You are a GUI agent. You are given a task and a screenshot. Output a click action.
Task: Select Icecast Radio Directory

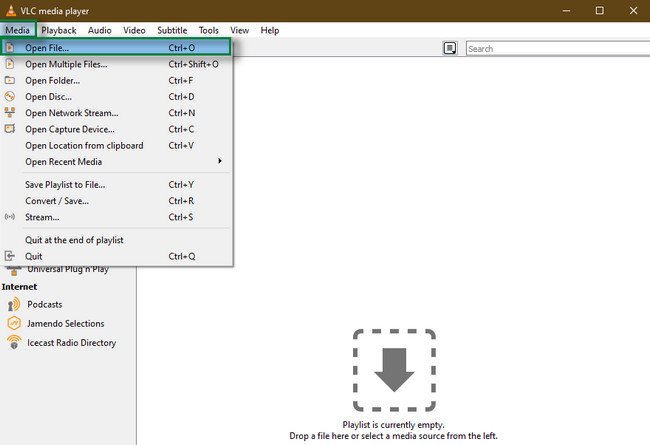point(71,343)
